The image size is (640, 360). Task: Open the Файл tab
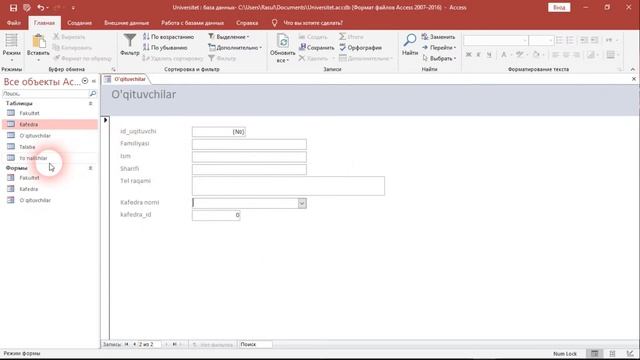click(13, 23)
